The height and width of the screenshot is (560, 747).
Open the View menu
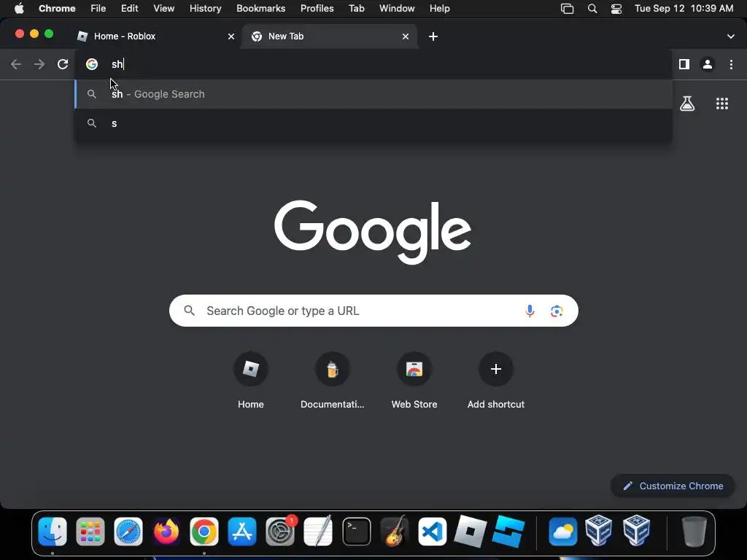coord(163,9)
